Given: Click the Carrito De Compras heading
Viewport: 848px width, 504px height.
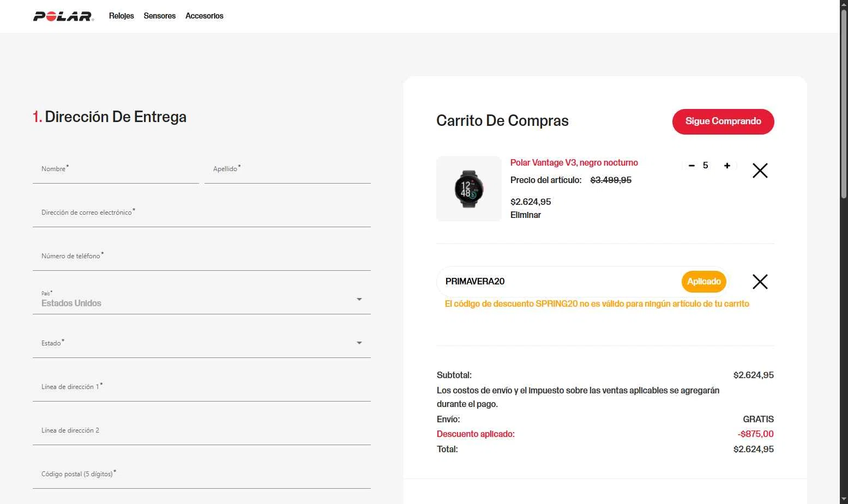Looking at the screenshot, I should (502, 121).
